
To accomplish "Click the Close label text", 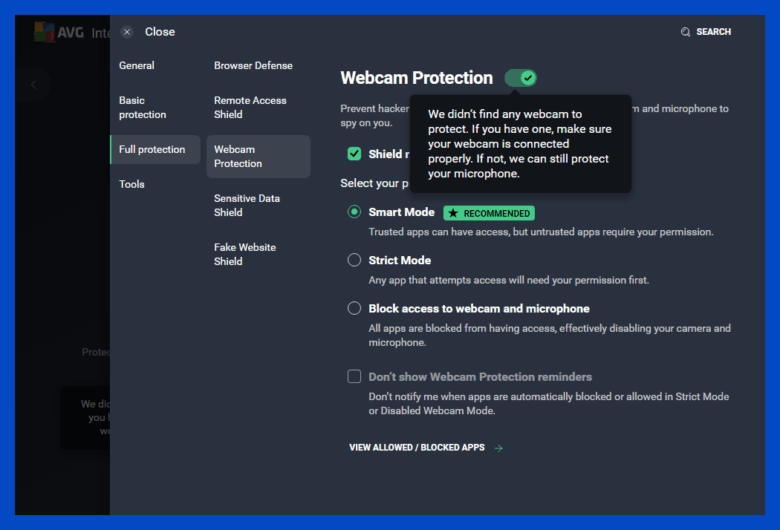I will pyautogui.click(x=160, y=32).
